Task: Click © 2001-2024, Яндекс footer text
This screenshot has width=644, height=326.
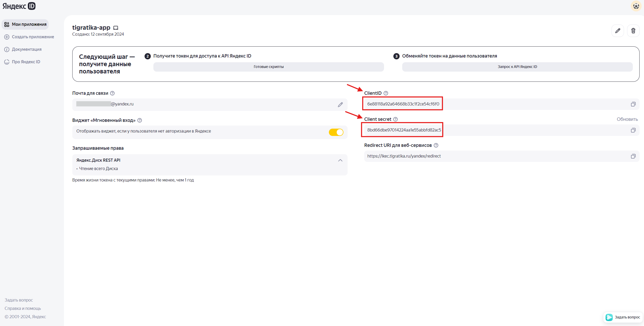Action: 25,317
